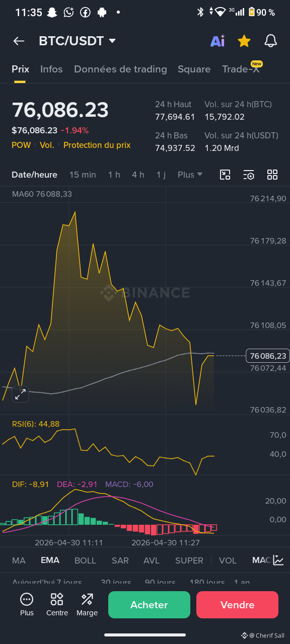This screenshot has height=644, width=290.
Task: Tap the 24 h Haut value
Action: click(175, 117)
